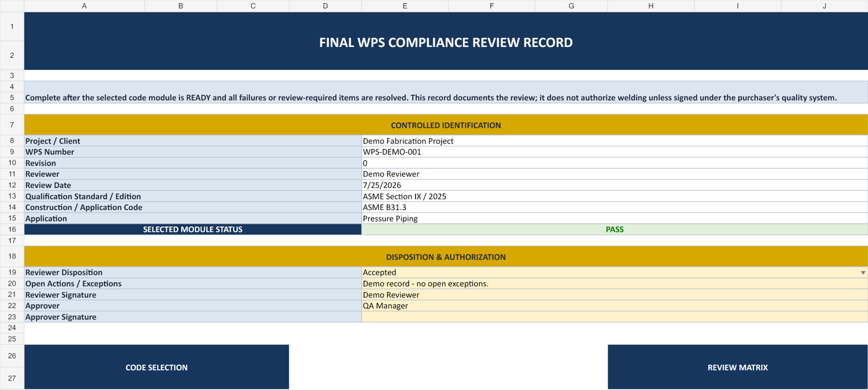
Task: Click the CODE SELECTION navigation button
Action: pos(157,367)
